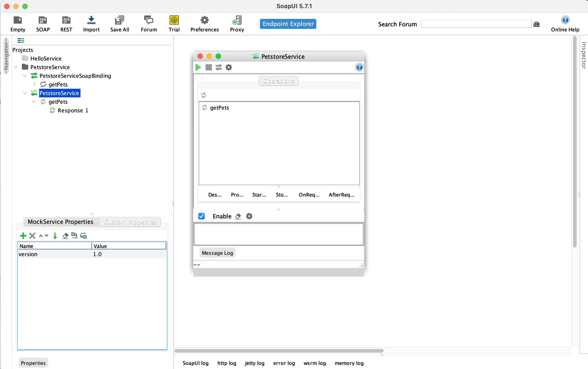Uncheck the Enable message log checkbox

point(201,216)
